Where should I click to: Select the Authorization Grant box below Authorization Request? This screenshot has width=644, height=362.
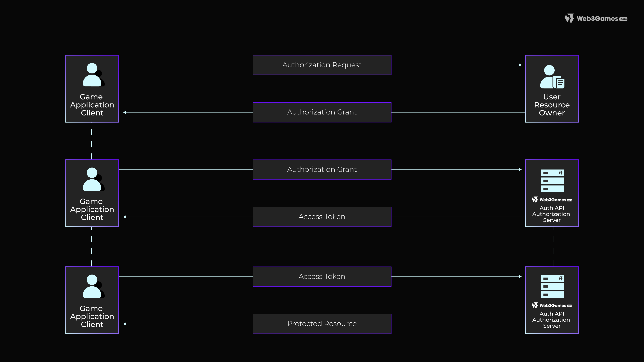[322, 112]
